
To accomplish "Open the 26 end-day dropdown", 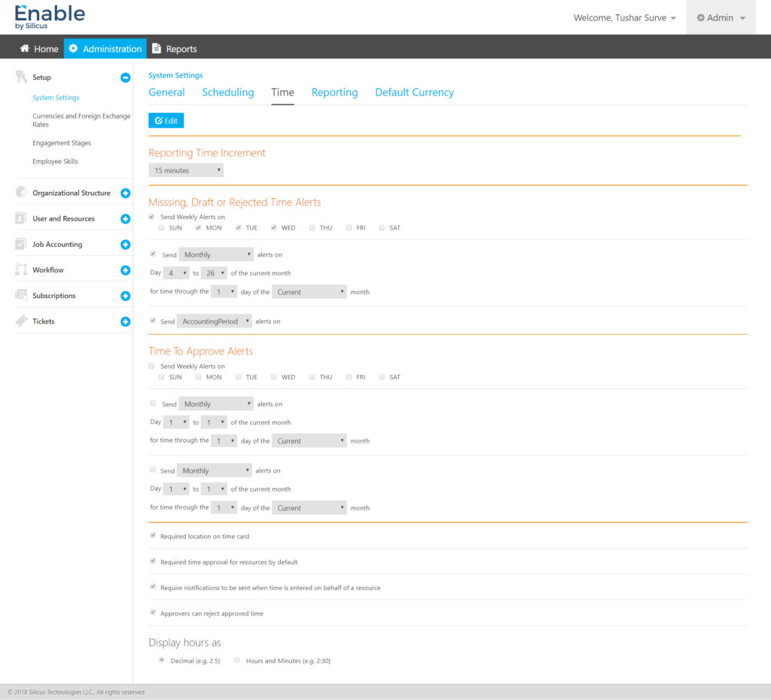I will pyautogui.click(x=214, y=272).
